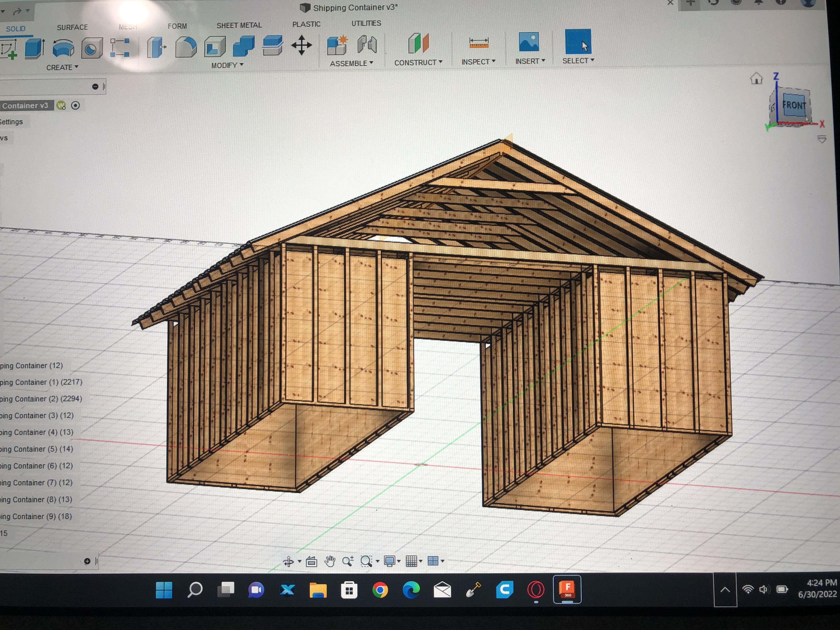This screenshot has height=630, width=840.
Task: Click the Move/Copy arrows icon
Action: pyautogui.click(x=301, y=45)
